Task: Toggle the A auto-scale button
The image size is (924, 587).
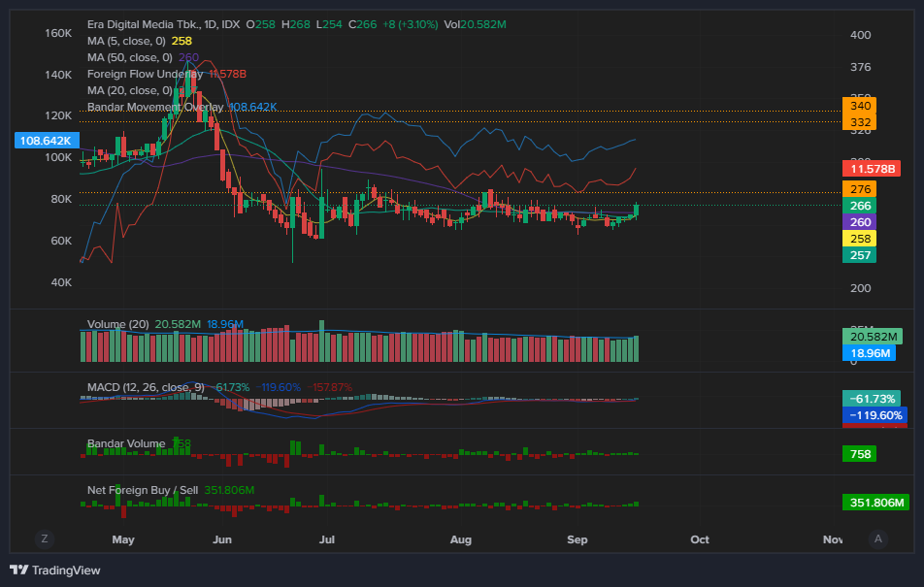Action: (x=878, y=538)
